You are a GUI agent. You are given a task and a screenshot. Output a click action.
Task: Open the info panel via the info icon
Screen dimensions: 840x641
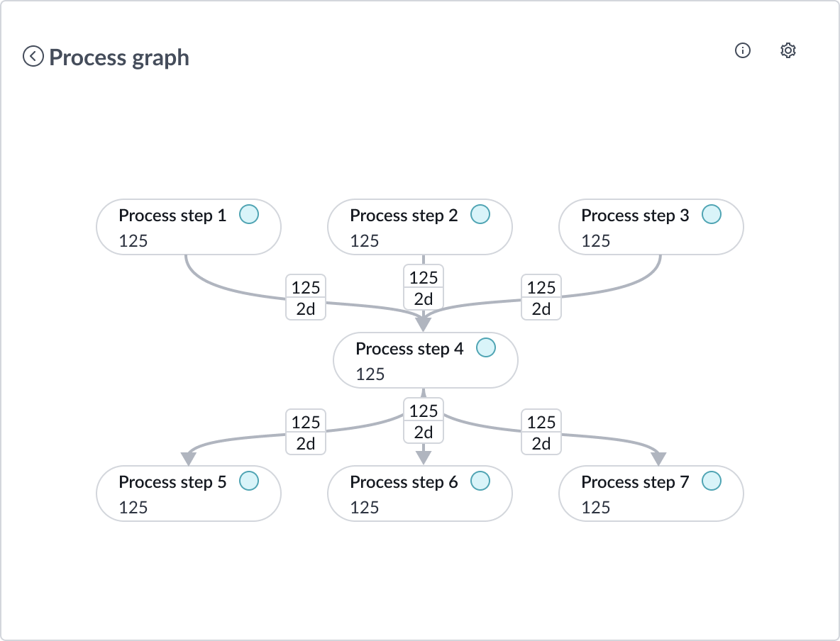[x=742, y=50]
